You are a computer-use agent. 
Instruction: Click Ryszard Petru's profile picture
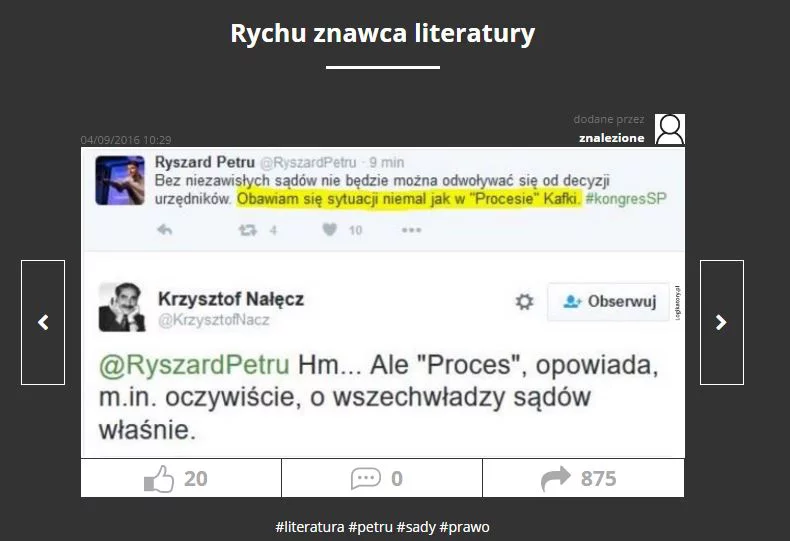[120, 180]
